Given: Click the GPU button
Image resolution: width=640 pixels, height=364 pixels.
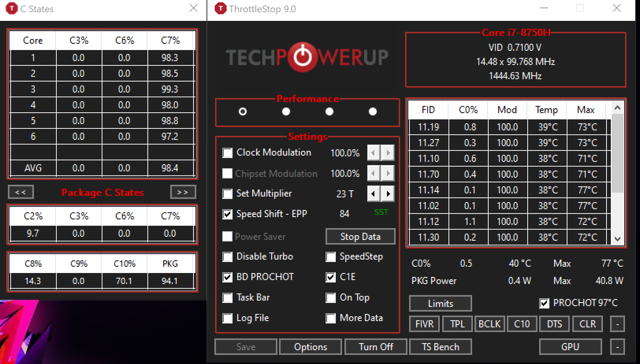Looking at the screenshot, I should click(570, 347).
